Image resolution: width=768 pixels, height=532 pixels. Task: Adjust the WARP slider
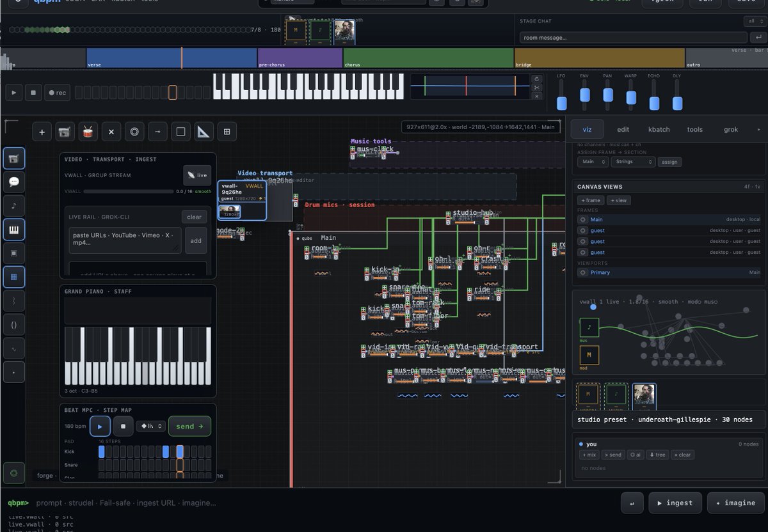pos(631,97)
